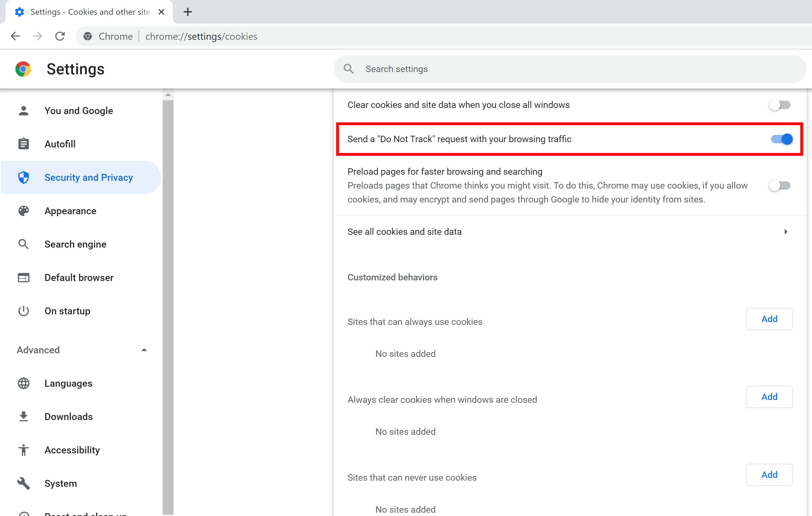The width and height of the screenshot is (812, 516).
Task: Add a site that can always use cookies
Action: [769, 319]
